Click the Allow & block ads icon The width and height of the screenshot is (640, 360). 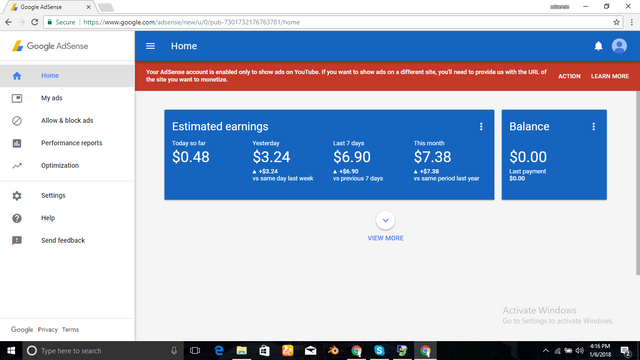click(17, 121)
